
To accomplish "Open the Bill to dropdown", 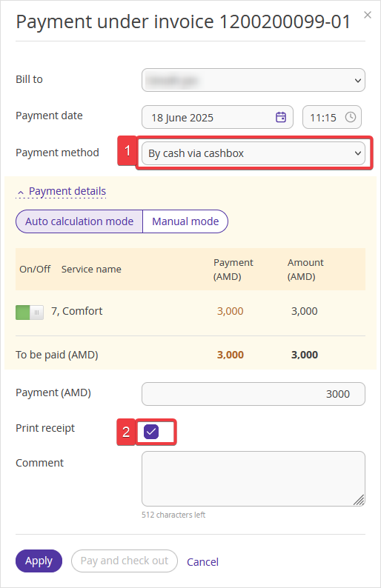I will [x=254, y=80].
